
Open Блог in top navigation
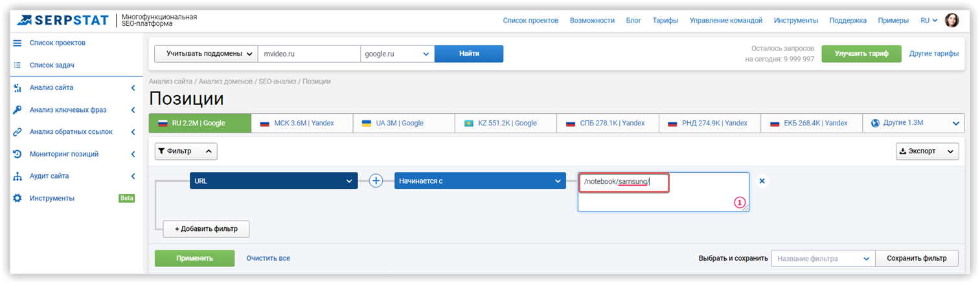pos(633,21)
